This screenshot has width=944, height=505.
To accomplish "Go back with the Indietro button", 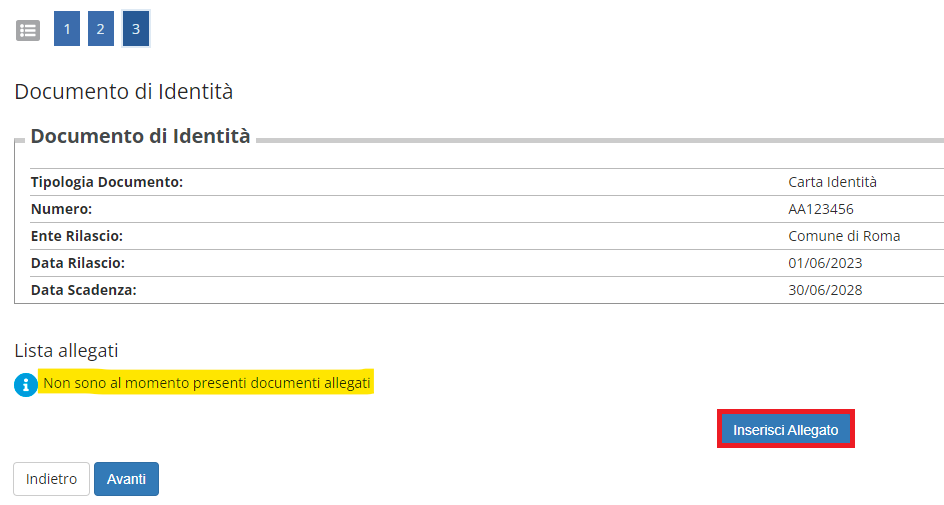I will point(51,479).
